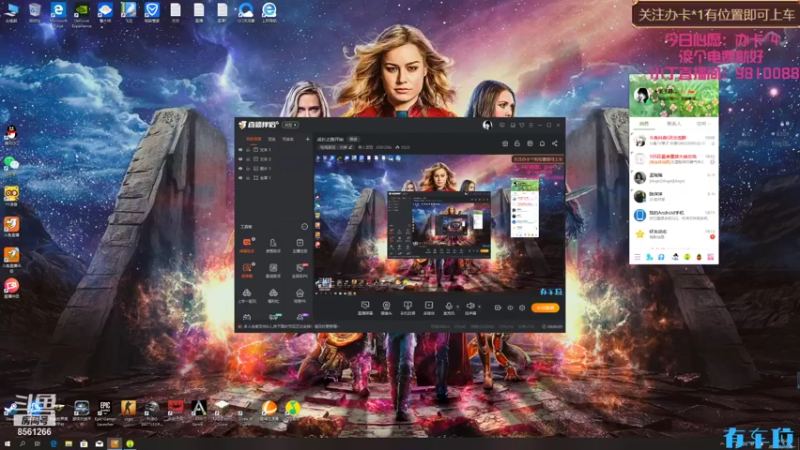Click the microphone icon in the bottom bar

[x=448, y=308]
